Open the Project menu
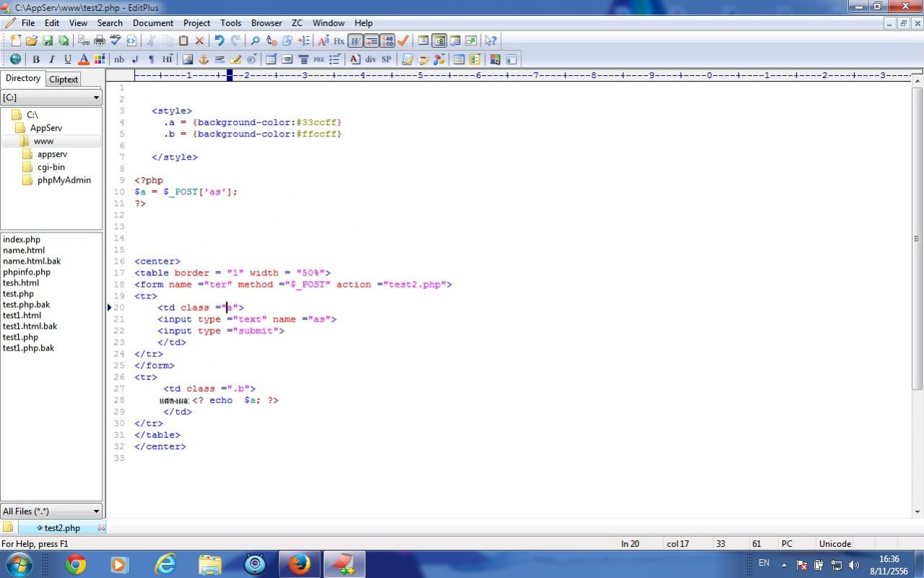 pos(196,23)
